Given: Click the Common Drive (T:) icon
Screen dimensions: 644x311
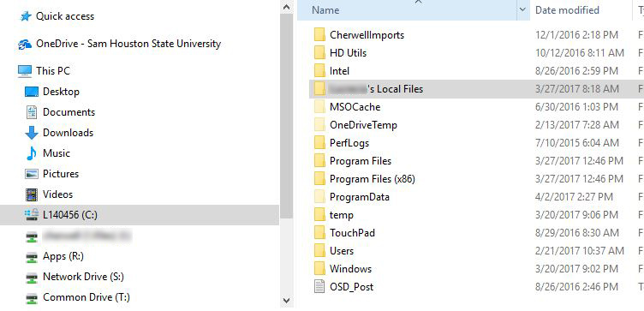Looking at the screenshot, I should tap(32, 298).
